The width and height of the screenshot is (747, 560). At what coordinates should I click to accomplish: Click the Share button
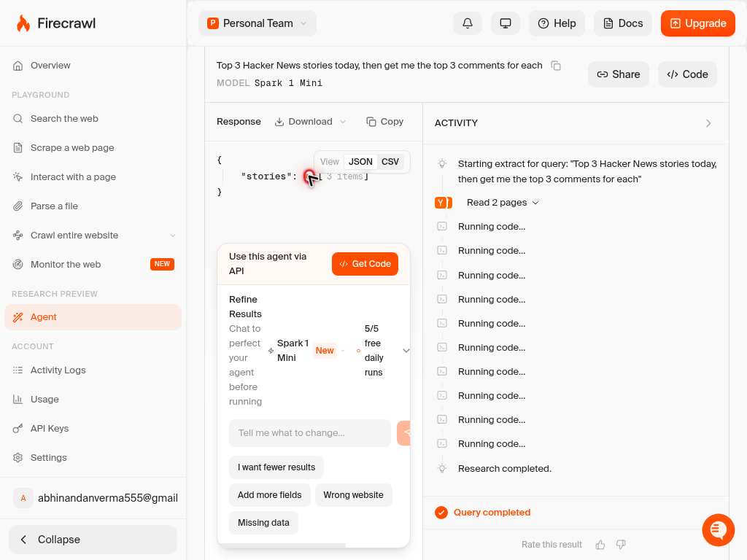[x=619, y=74]
